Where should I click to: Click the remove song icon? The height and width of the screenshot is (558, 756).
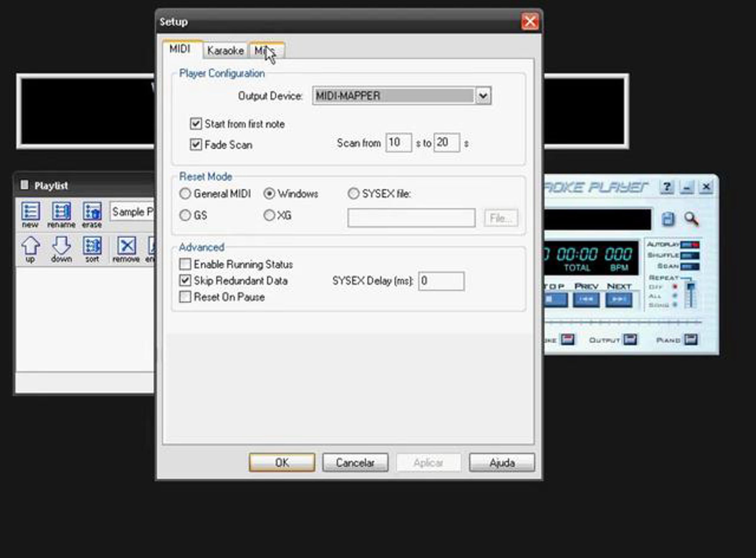(127, 246)
